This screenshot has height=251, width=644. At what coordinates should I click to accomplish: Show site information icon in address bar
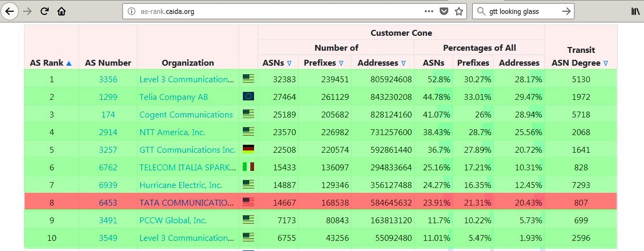(x=131, y=11)
